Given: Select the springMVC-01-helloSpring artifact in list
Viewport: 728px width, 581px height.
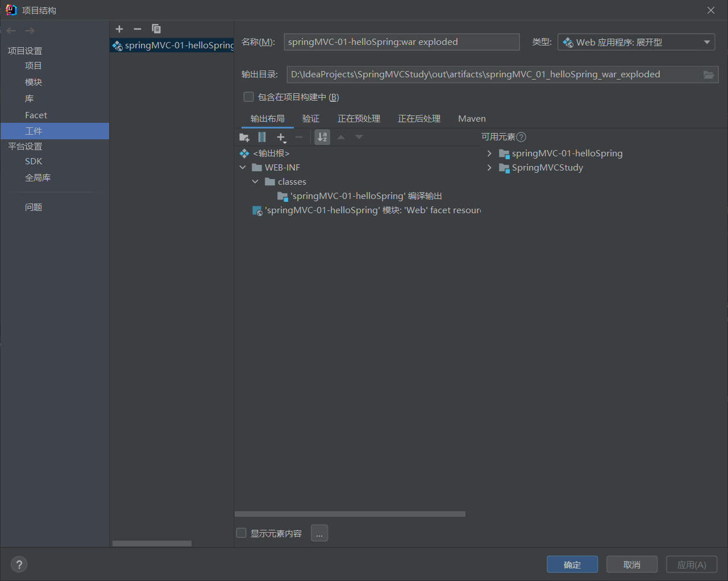Looking at the screenshot, I should click(172, 45).
